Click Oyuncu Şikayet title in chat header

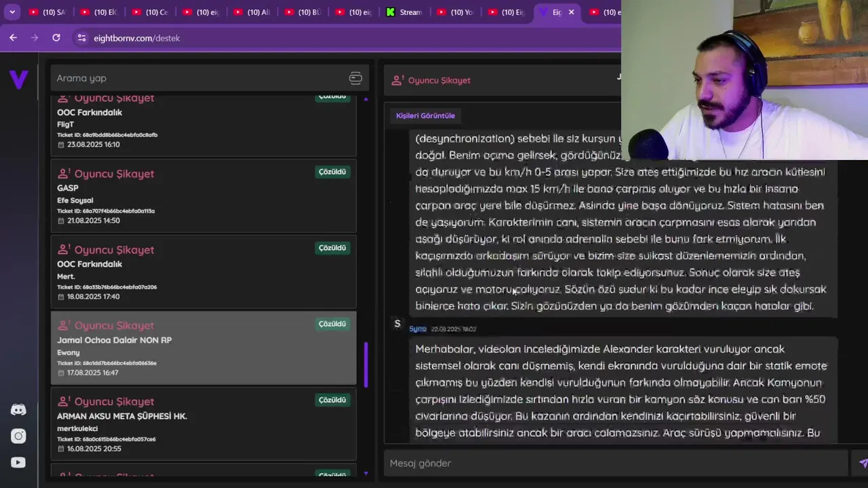tap(439, 80)
